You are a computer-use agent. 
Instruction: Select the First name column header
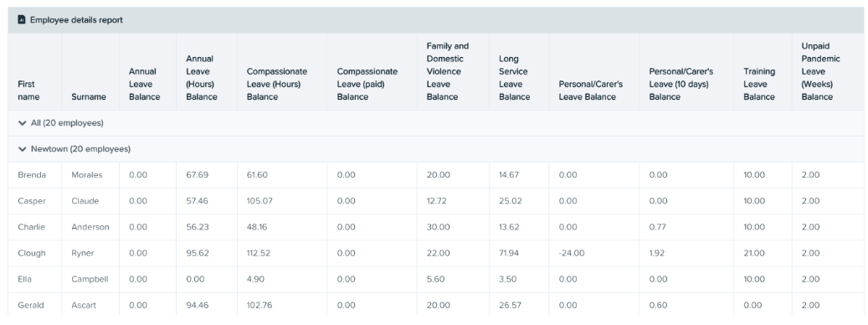click(27, 90)
